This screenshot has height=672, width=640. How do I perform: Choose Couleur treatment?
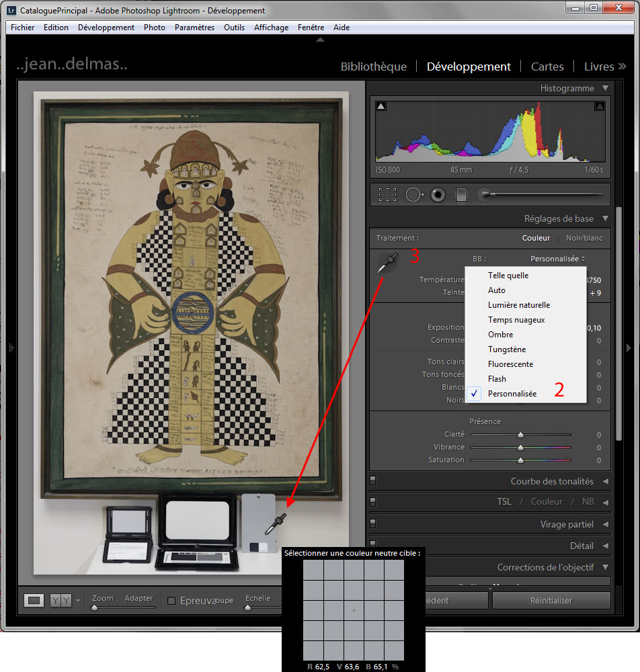[x=536, y=238]
